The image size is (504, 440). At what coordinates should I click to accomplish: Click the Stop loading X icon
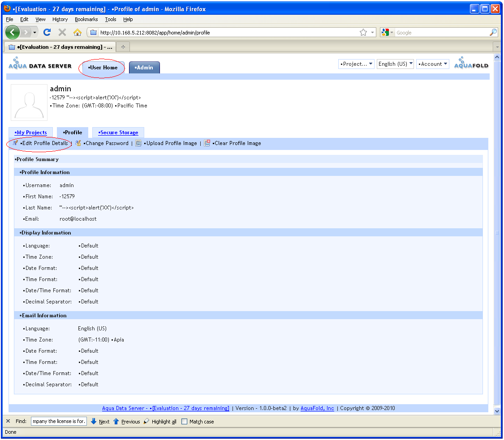tap(62, 32)
